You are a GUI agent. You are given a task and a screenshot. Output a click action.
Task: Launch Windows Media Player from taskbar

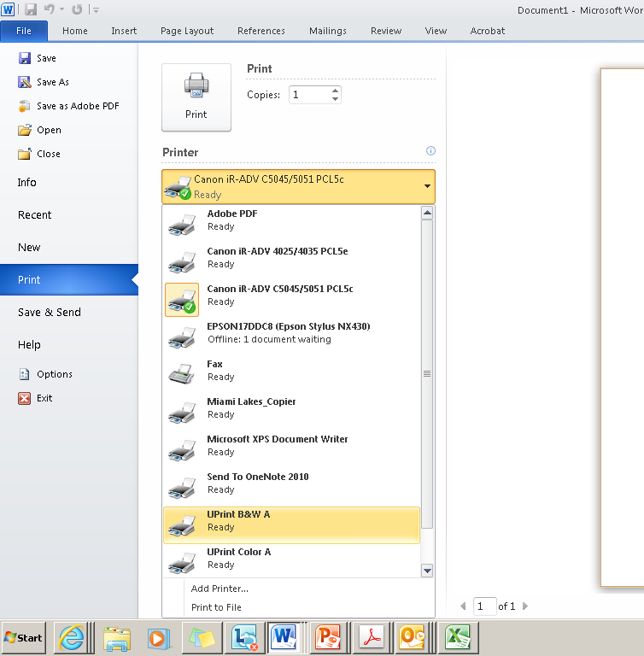[x=159, y=638]
